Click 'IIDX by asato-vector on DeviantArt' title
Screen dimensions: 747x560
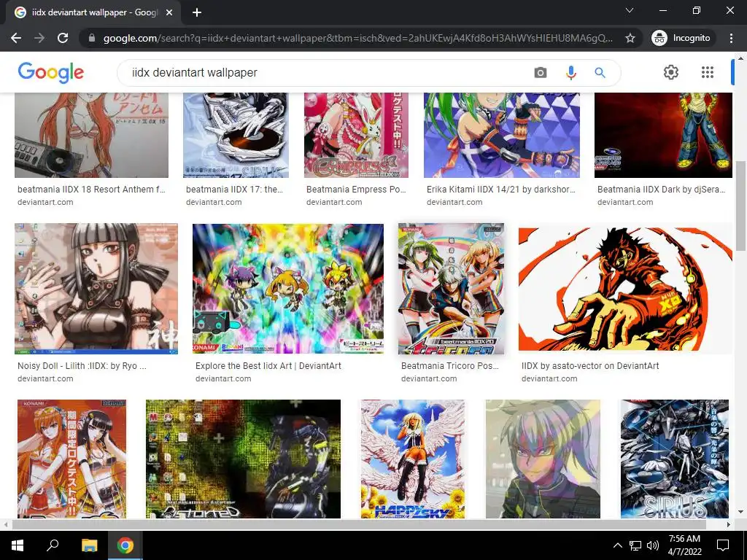click(590, 366)
